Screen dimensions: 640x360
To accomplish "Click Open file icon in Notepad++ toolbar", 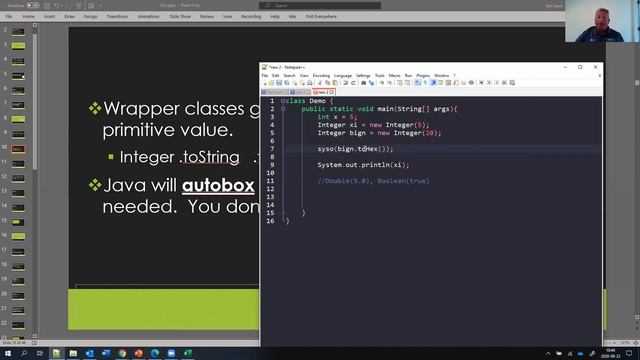I will coord(271,83).
